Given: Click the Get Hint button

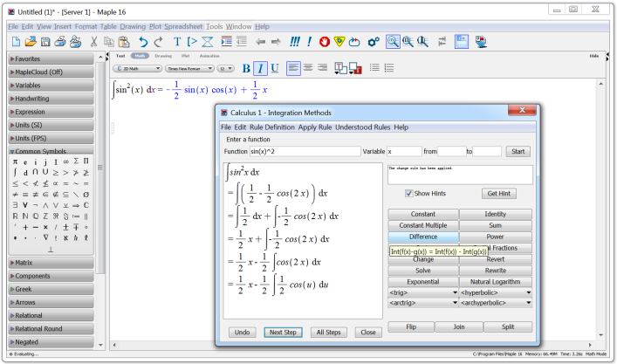Looking at the screenshot, I should [x=499, y=193].
